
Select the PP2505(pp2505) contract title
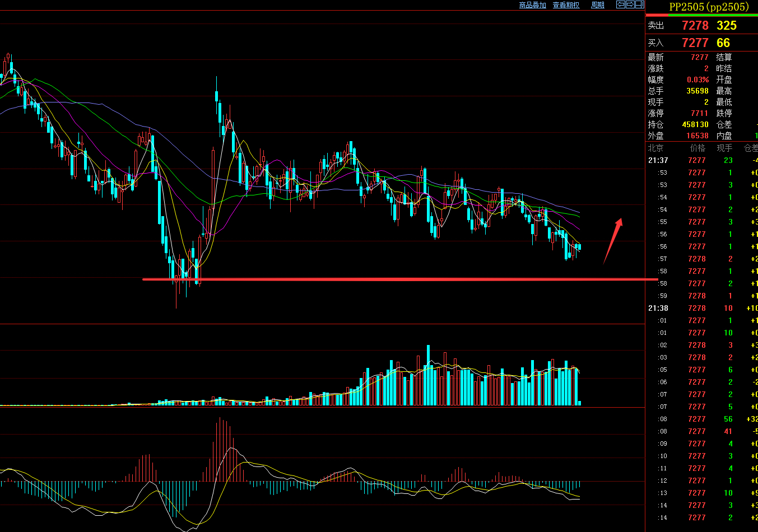[x=709, y=7]
